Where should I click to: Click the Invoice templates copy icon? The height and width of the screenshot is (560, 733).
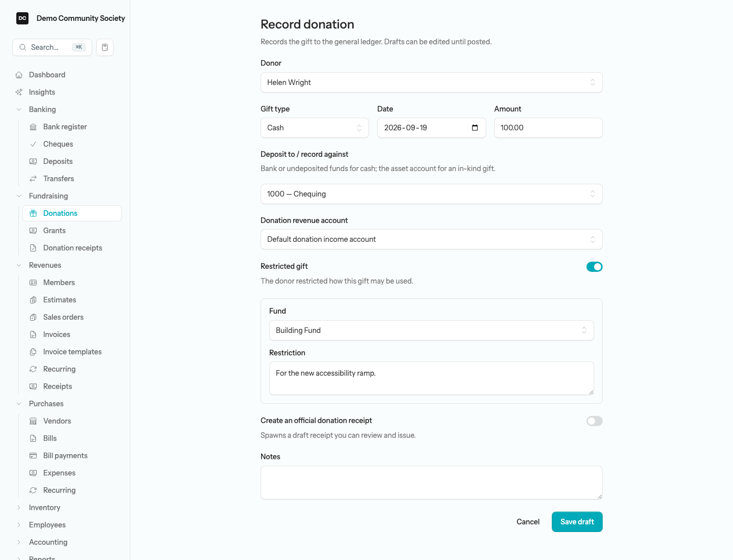coord(33,352)
